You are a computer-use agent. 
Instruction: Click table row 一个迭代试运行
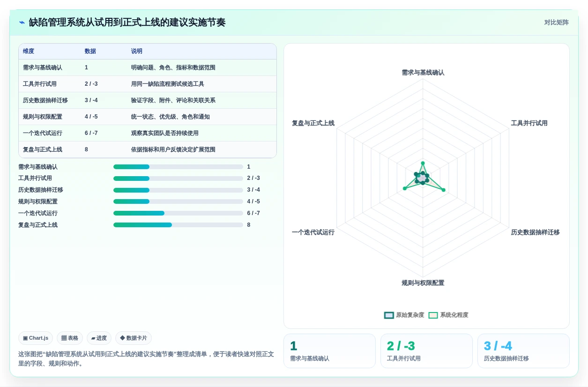(x=148, y=133)
